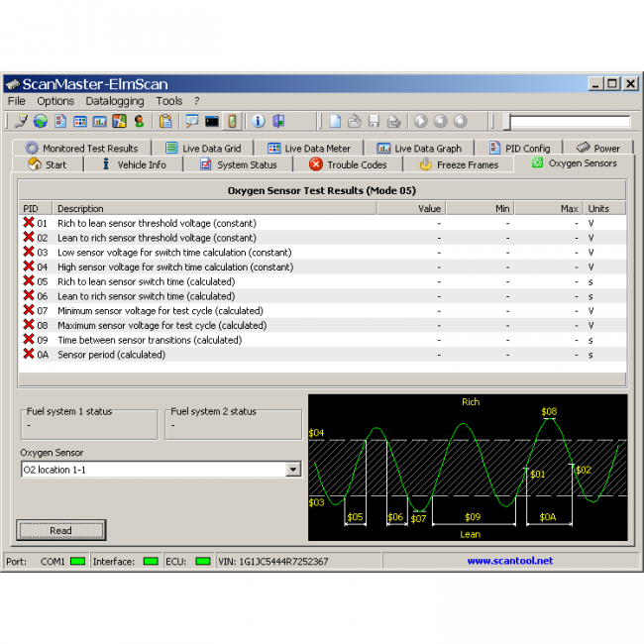
Task: Click the magnifier monitor toolbar icon
Action: coord(192,121)
